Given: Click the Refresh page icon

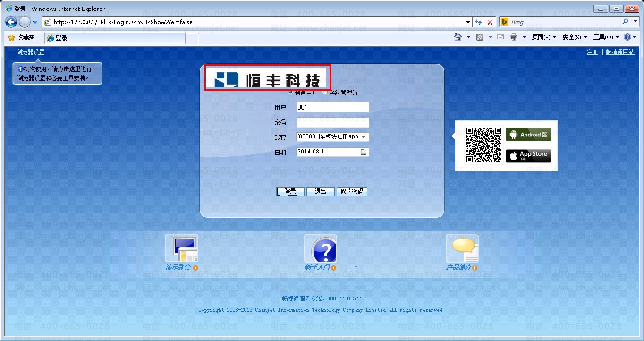Looking at the screenshot, I should pyautogui.click(x=478, y=22).
